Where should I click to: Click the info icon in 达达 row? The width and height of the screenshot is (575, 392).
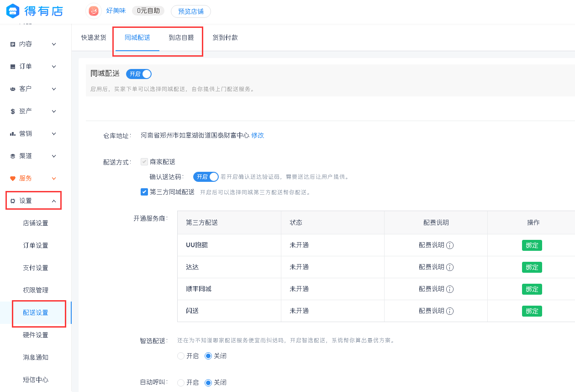coord(450,267)
